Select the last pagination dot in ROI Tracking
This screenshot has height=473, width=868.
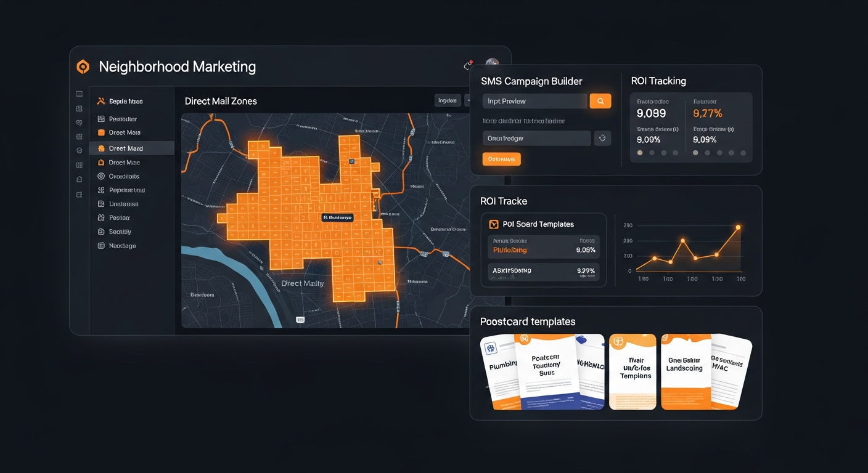(x=743, y=153)
